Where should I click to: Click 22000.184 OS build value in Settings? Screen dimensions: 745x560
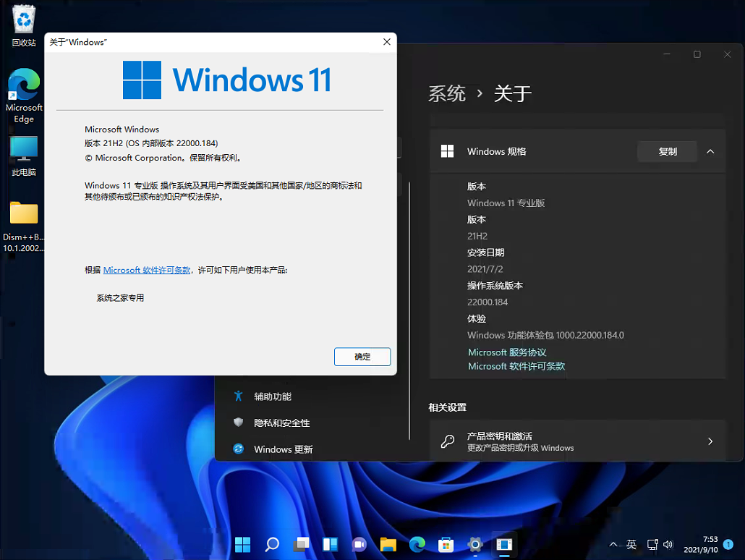pyautogui.click(x=488, y=302)
